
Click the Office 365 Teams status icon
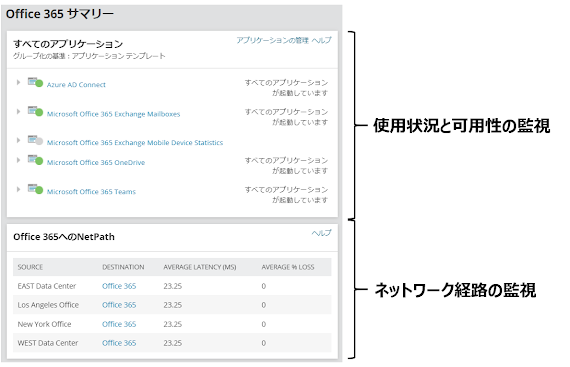(35, 189)
